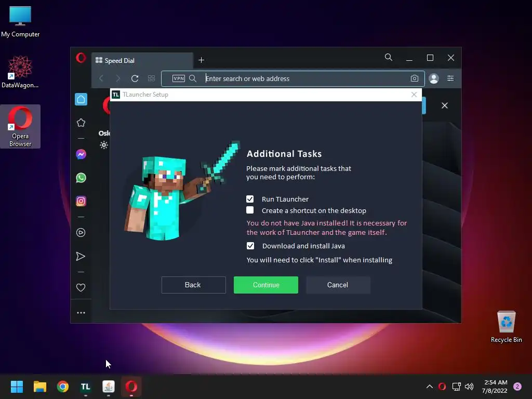Go forward in Opera navigation
Screen dimensions: 532x399
coord(118,78)
